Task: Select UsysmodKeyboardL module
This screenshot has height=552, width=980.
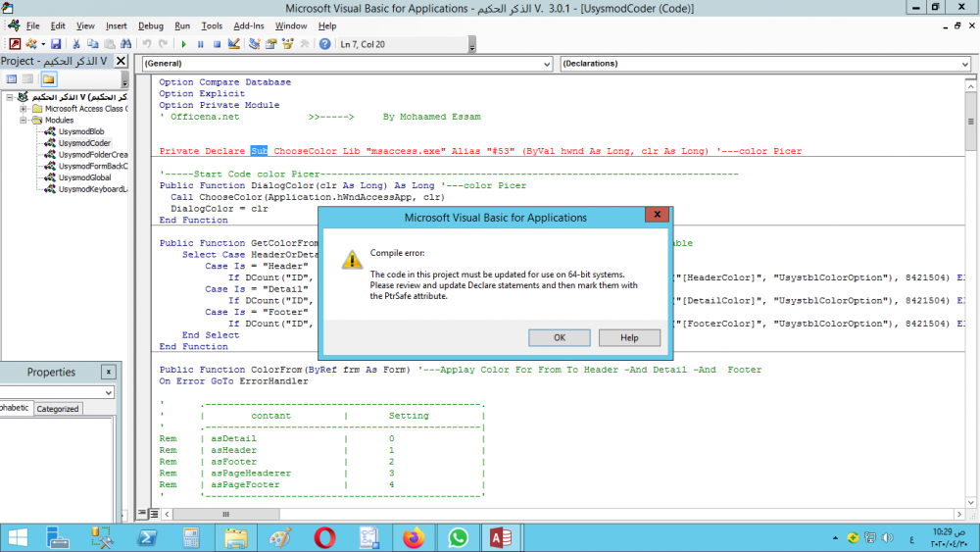Action: point(92,189)
